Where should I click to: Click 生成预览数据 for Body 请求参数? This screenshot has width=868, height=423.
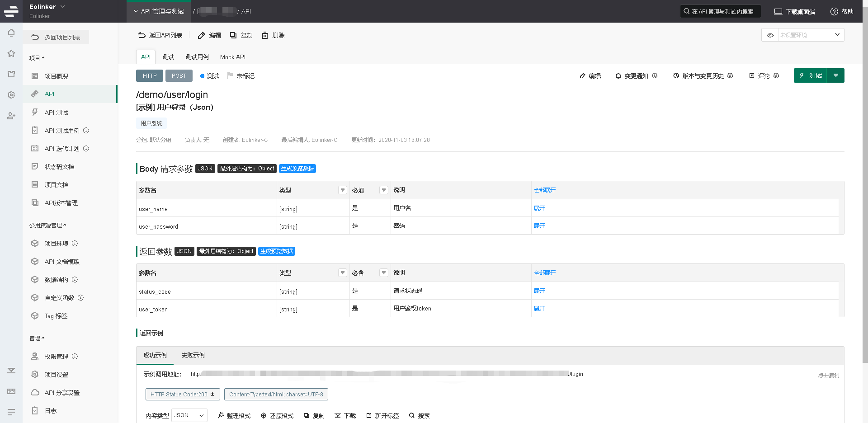pos(297,169)
